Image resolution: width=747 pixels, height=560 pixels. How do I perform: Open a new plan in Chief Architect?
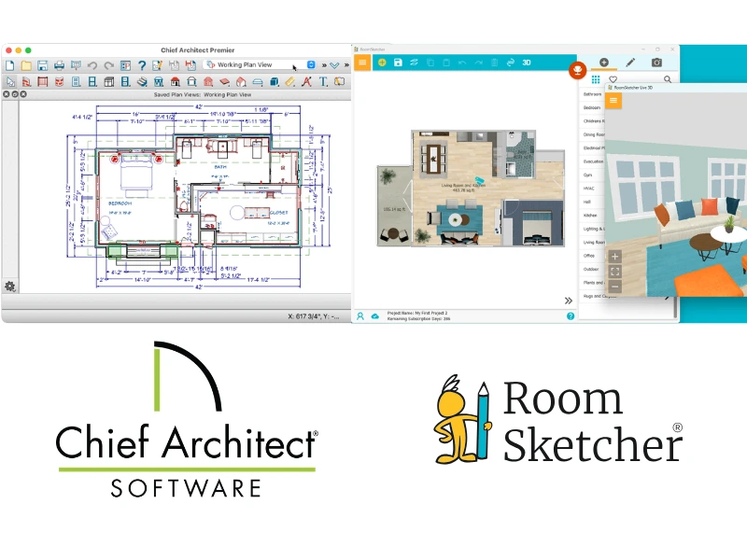tap(9, 65)
